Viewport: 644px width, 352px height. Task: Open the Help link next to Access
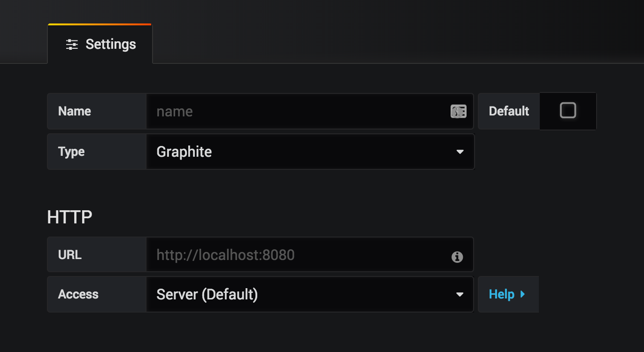point(502,294)
